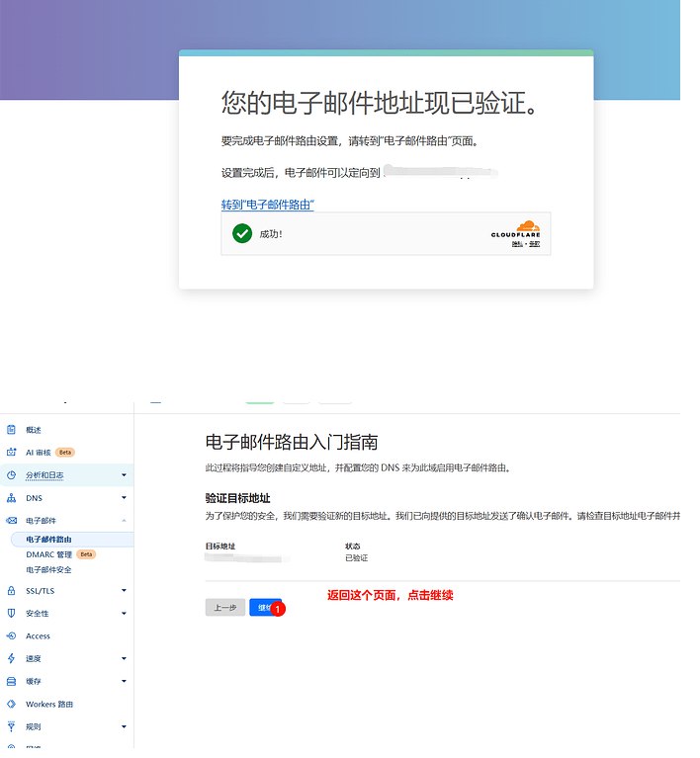Click the green success checkmark icon
The image size is (700, 758).
242,233
